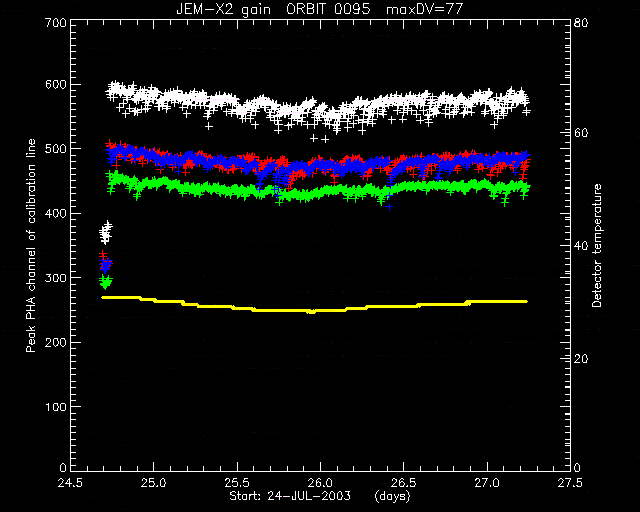Click the two white outlier points near 515
Screen dimensions: 640x512
coord(319,139)
